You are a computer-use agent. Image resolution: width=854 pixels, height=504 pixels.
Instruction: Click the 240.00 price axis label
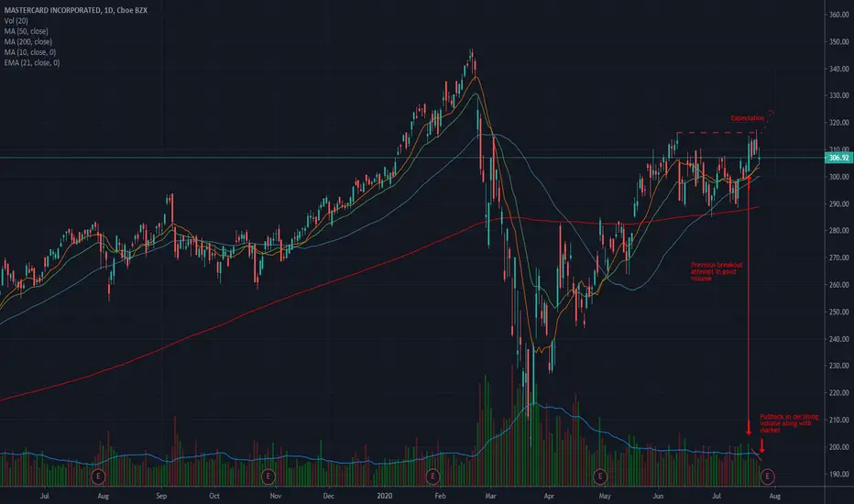tap(838, 338)
